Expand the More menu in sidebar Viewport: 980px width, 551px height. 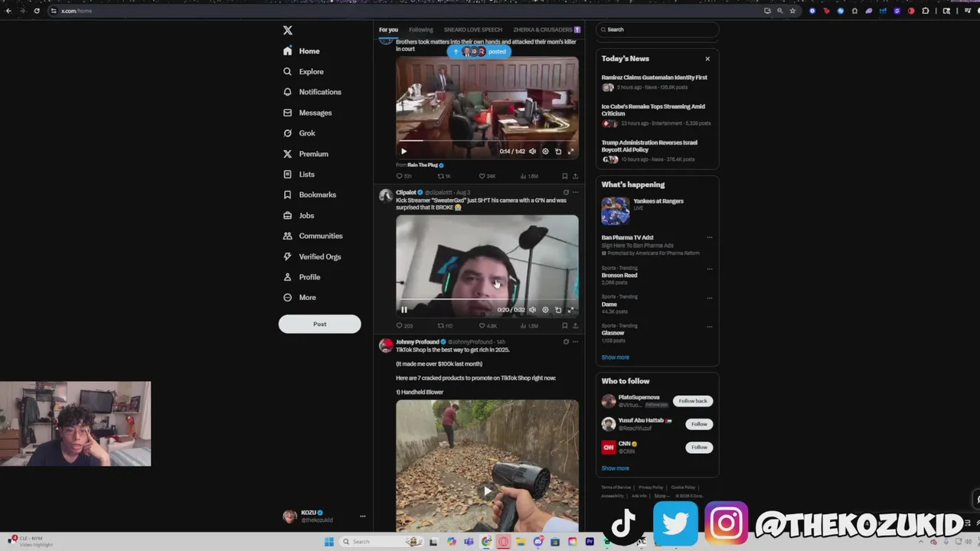click(300, 298)
